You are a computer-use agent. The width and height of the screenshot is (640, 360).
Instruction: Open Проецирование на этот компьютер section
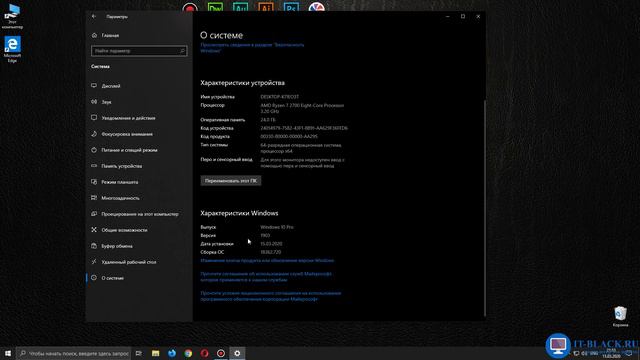pos(139,214)
